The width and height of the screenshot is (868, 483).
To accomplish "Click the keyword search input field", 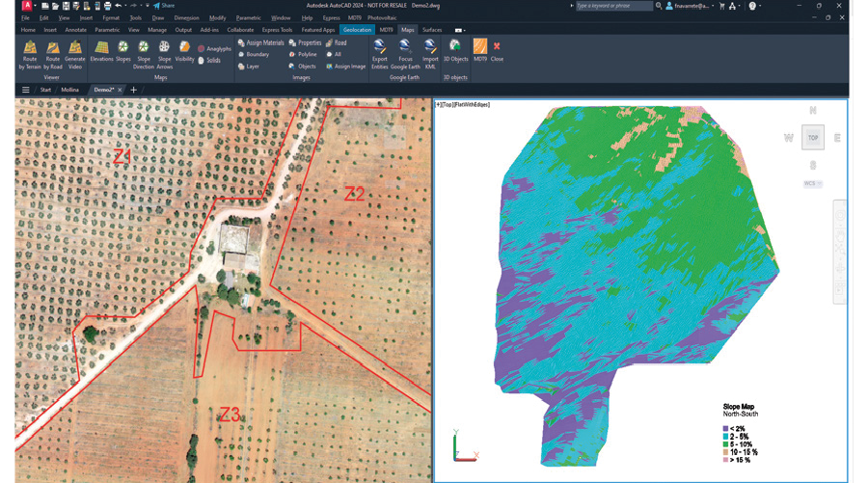I will pyautogui.click(x=613, y=6).
